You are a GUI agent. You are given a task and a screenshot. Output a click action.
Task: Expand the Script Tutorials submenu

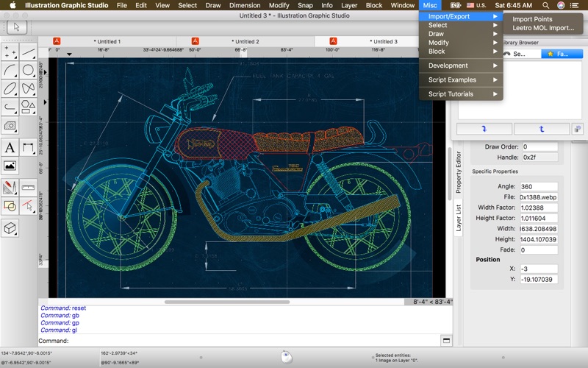pyautogui.click(x=461, y=94)
